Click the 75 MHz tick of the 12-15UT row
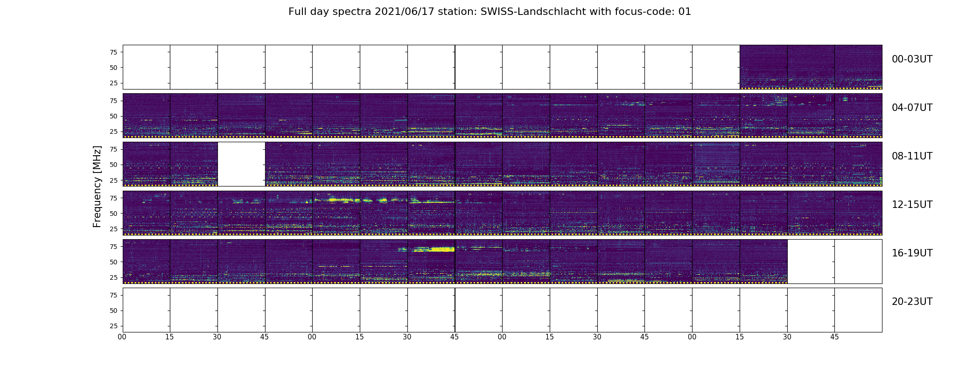 (x=113, y=198)
